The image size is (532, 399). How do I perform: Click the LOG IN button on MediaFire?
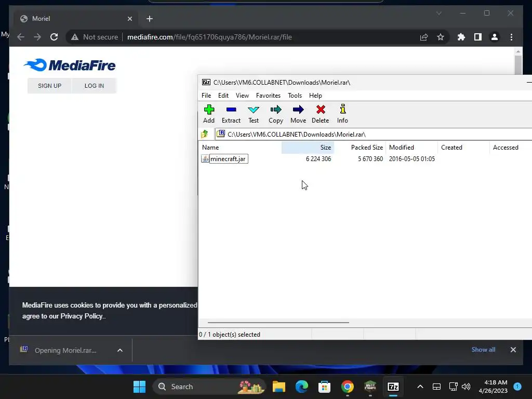[x=94, y=86]
